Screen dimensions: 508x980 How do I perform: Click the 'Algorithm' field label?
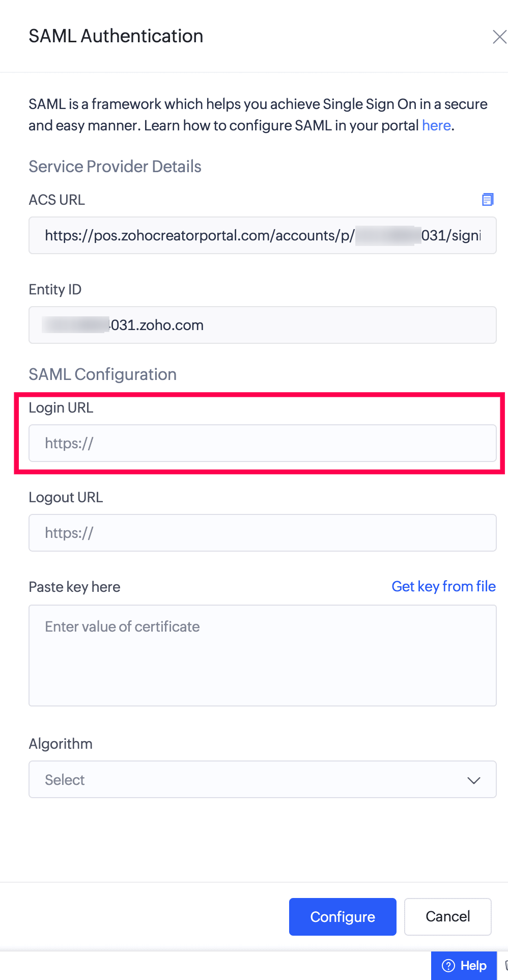(x=61, y=744)
